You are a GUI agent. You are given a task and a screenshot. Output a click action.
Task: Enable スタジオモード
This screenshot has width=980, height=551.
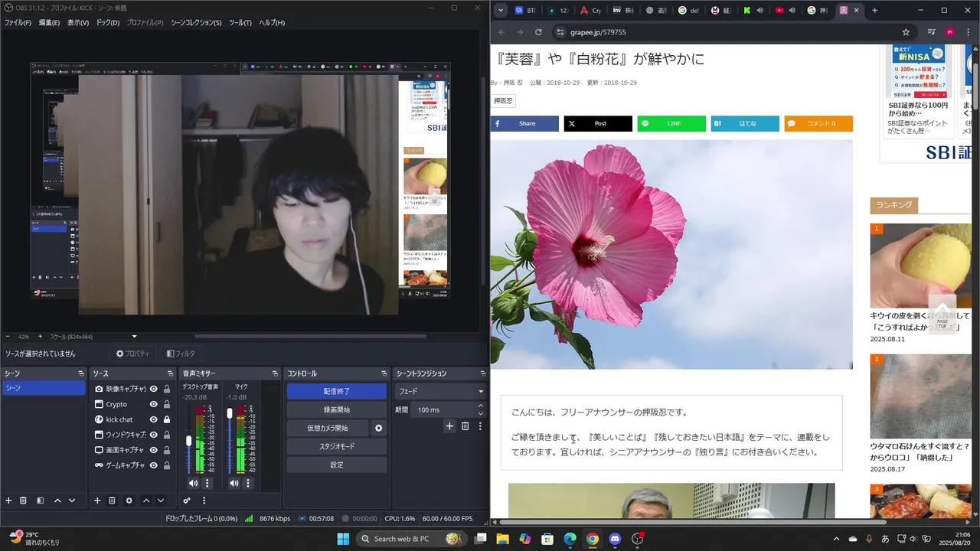(337, 447)
